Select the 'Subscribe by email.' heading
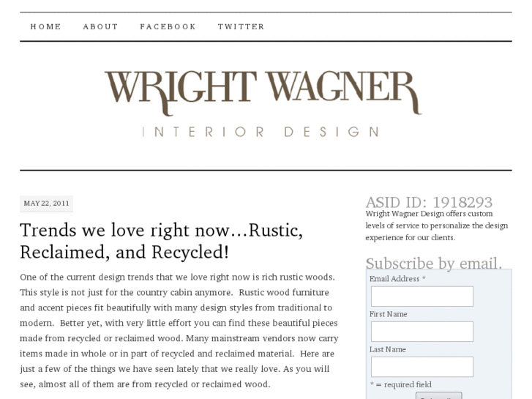The width and height of the screenshot is (532, 399). [x=434, y=263]
